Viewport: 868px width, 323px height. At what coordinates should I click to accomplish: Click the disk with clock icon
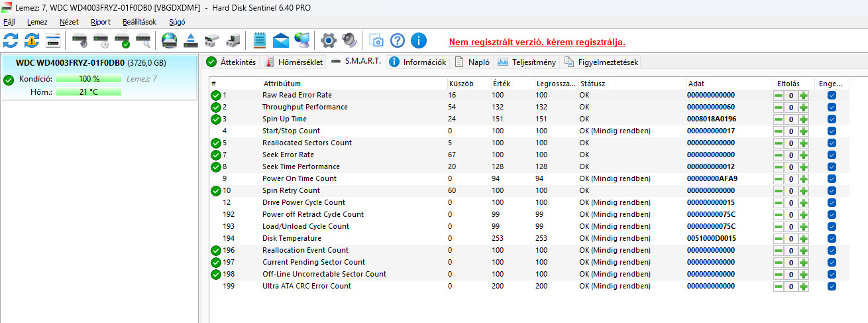(101, 40)
